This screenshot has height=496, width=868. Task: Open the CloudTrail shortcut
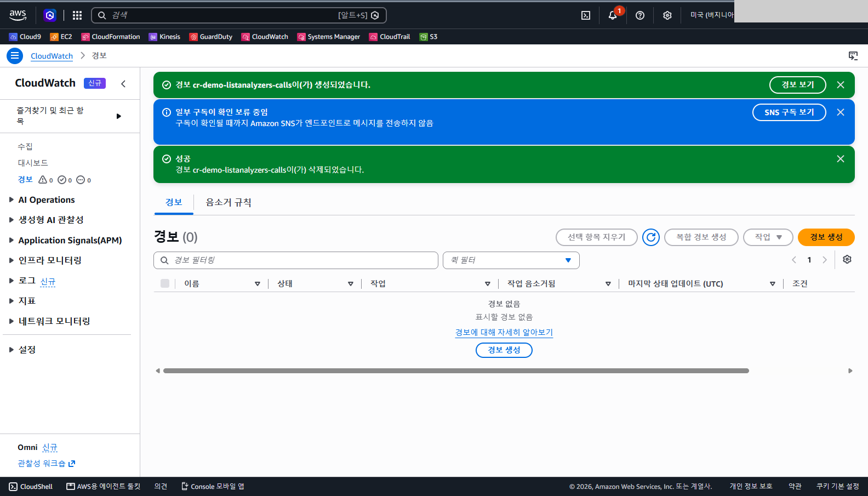point(390,37)
